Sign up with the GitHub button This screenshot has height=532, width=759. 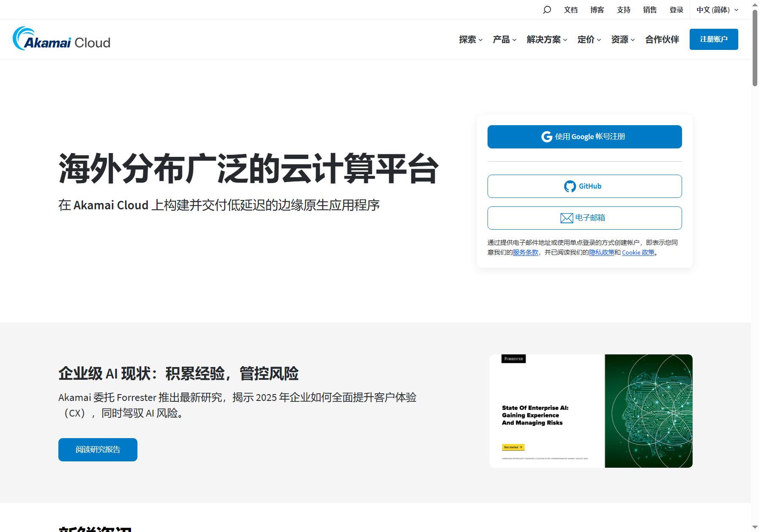tap(584, 186)
